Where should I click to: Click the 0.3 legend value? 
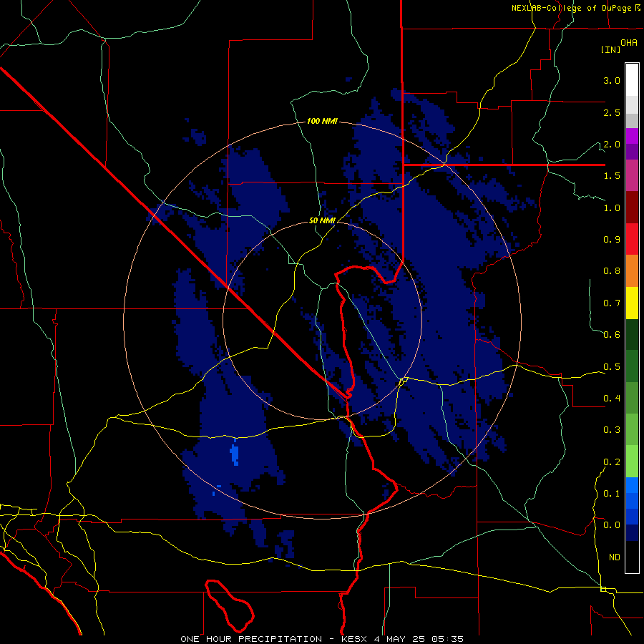click(x=612, y=430)
